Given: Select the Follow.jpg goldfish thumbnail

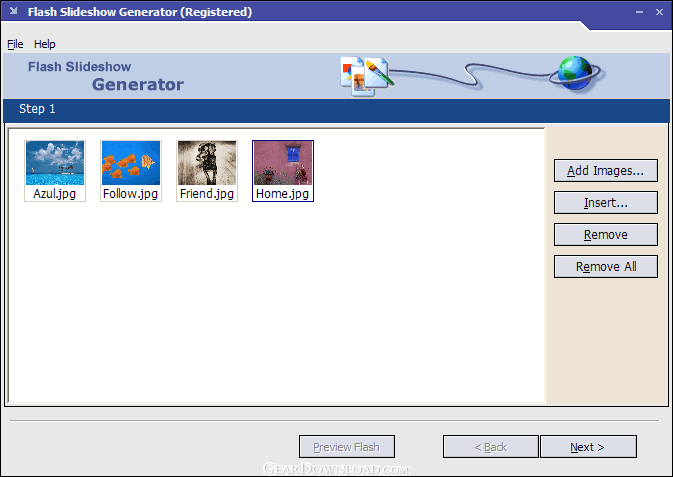Looking at the screenshot, I should [x=131, y=163].
